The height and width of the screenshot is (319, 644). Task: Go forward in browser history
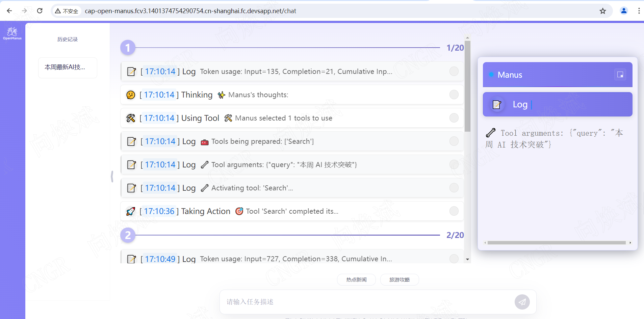[x=24, y=11]
